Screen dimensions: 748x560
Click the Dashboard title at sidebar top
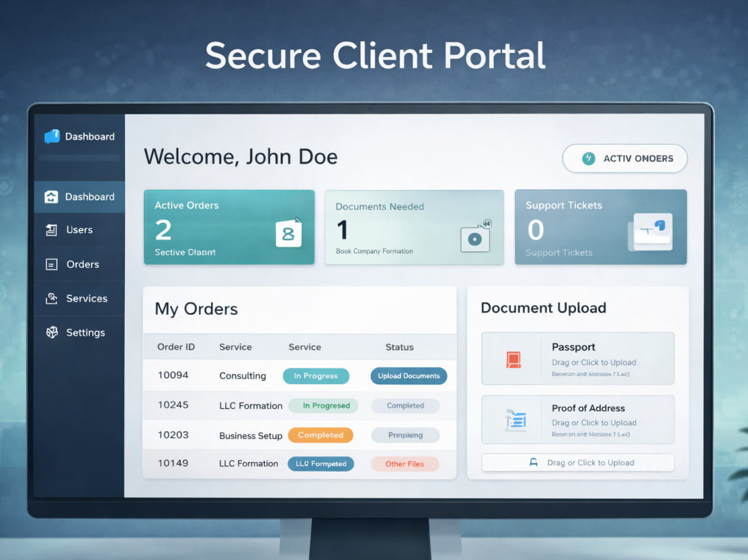[x=90, y=136]
